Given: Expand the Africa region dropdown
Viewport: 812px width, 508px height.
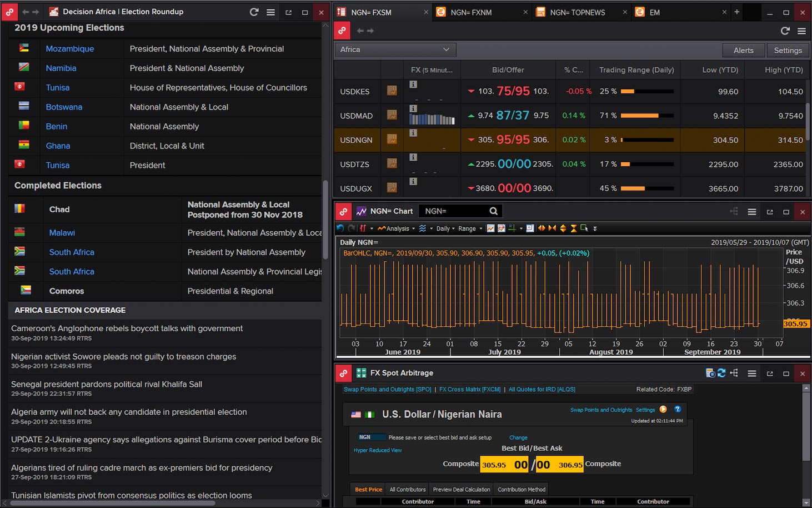Looking at the screenshot, I should point(395,49).
